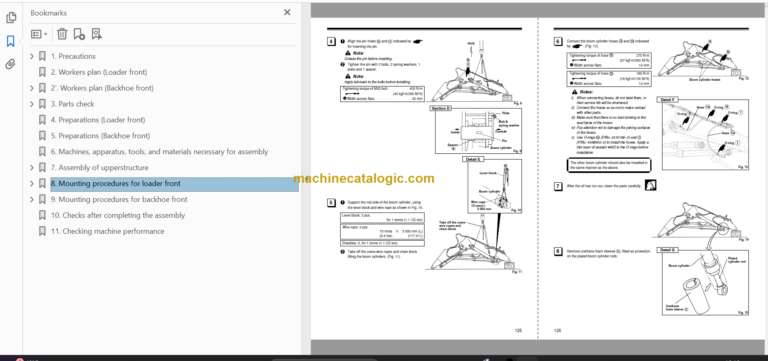
Task: Select the bookmarks panel icon in sidebar
Action: (11, 41)
